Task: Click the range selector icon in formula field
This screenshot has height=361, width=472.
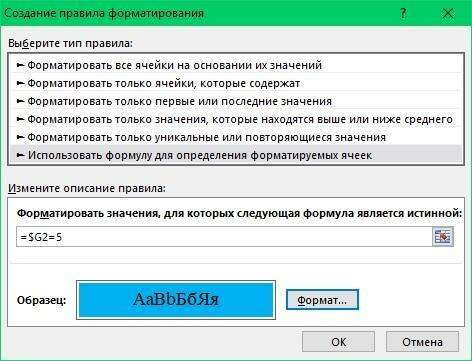Action: pos(443,237)
